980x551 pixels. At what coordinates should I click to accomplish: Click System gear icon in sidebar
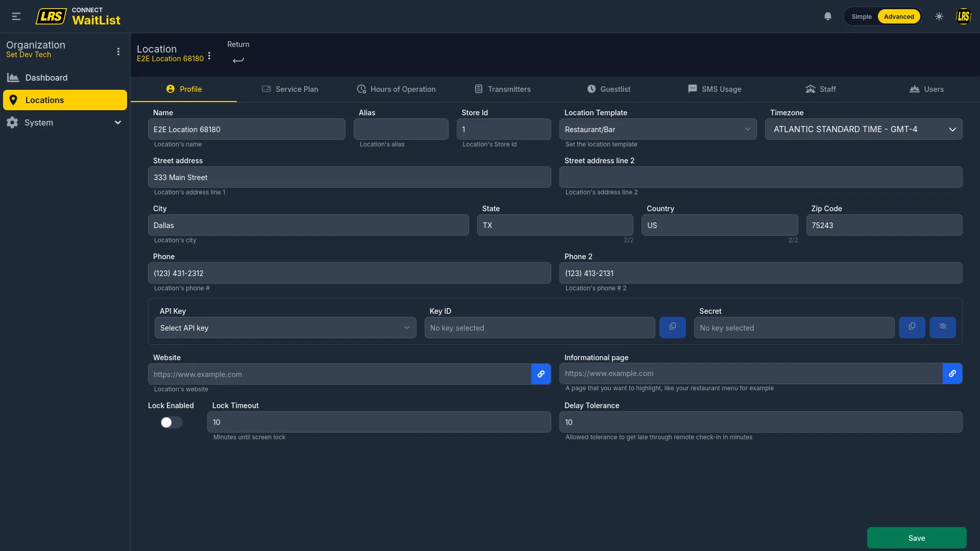coord(12,122)
